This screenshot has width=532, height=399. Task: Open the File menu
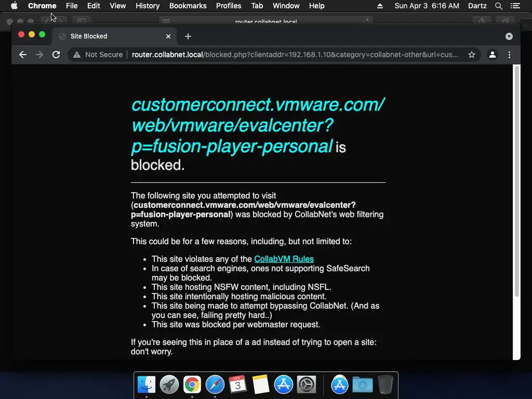coord(72,6)
